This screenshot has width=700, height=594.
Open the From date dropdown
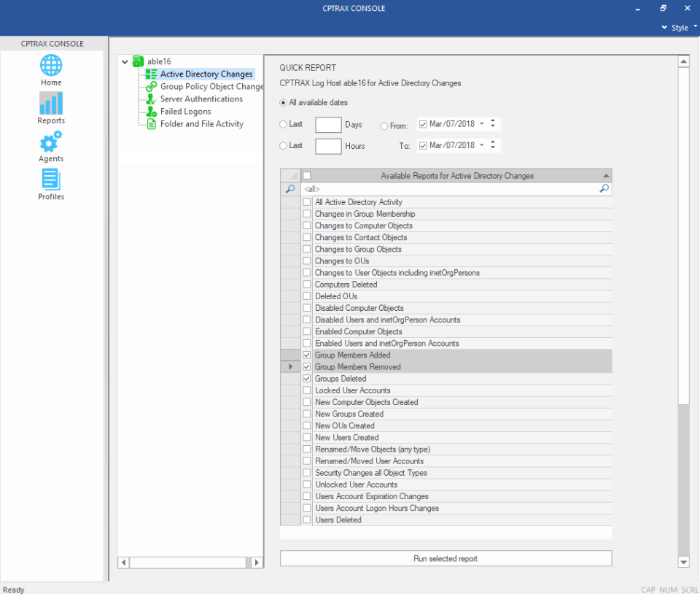[x=481, y=124]
